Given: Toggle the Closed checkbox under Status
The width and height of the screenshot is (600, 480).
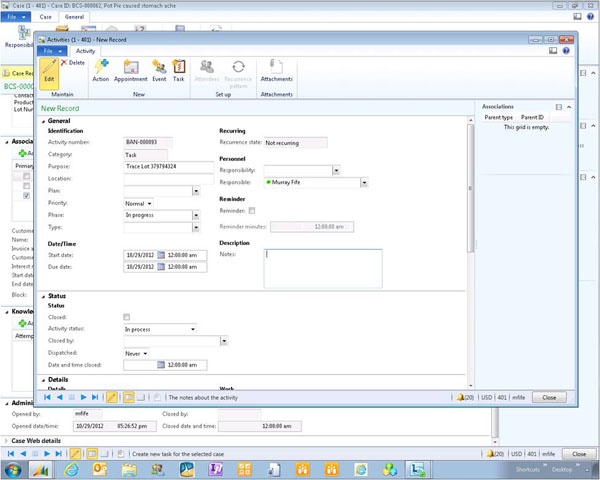Looking at the screenshot, I should 126,317.
